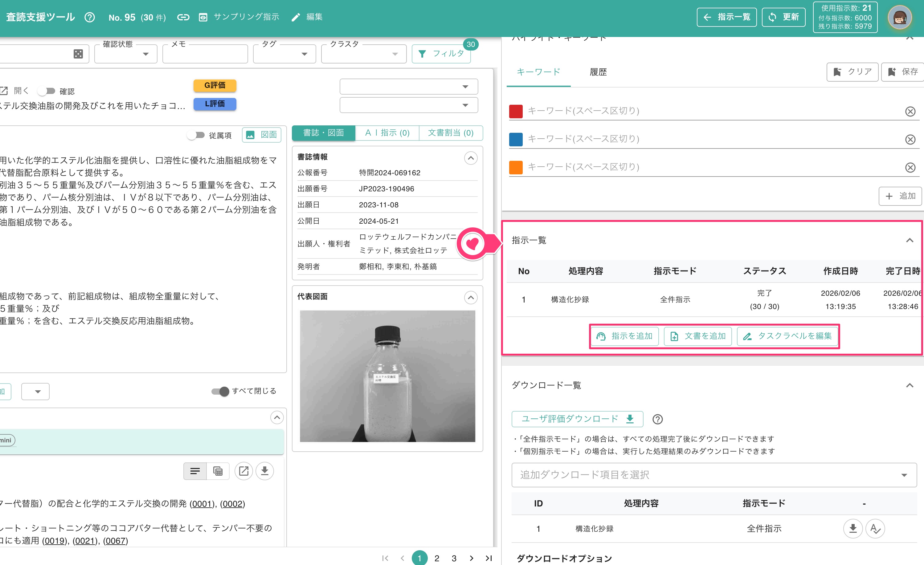Download 構造化抄録 result in download list

click(x=853, y=529)
